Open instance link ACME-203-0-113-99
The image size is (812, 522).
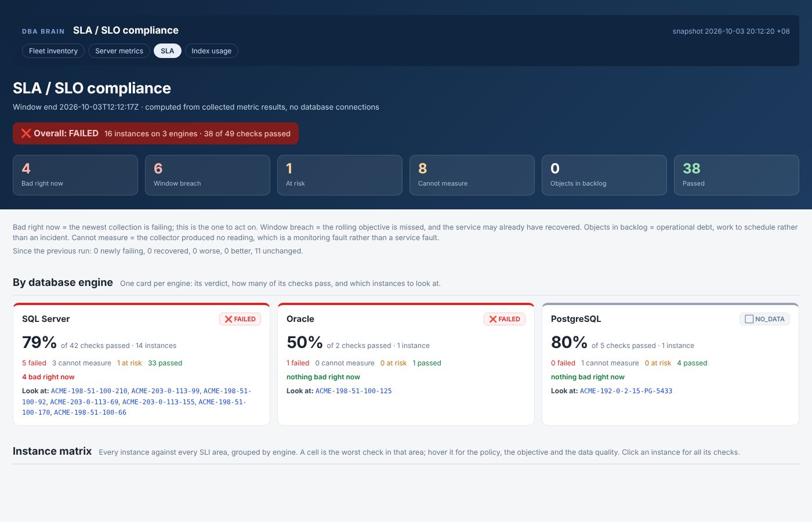(x=165, y=391)
